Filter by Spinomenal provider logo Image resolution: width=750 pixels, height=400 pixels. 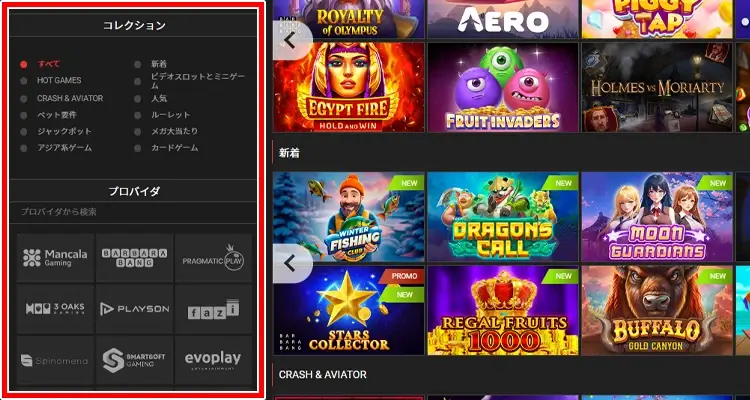click(55, 360)
